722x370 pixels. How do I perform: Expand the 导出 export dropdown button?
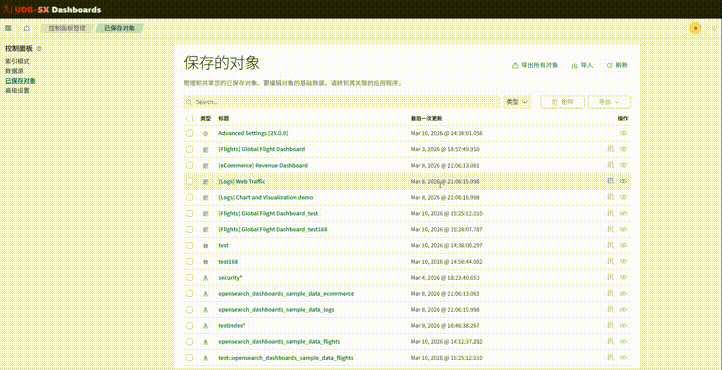(609, 102)
